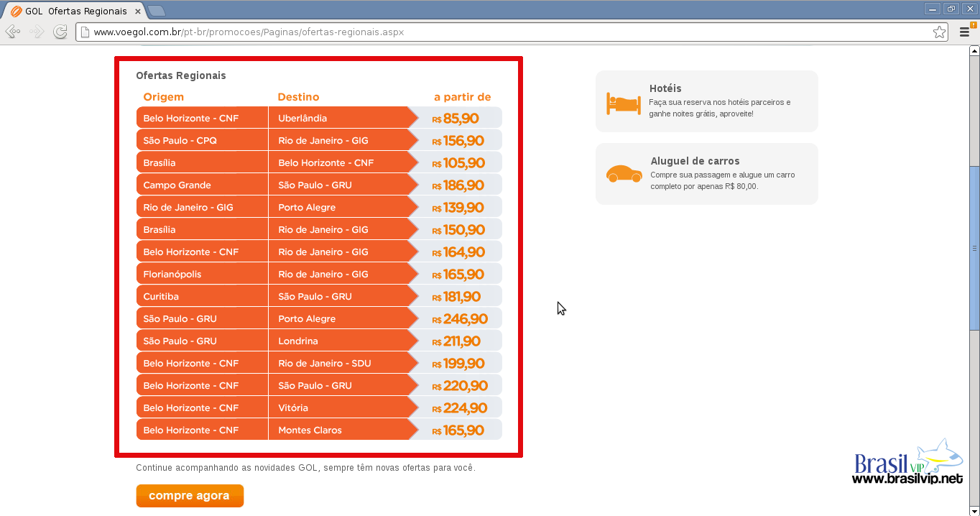Click the R$ 246,90 price

pyautogui.click(x=460, y=319)
